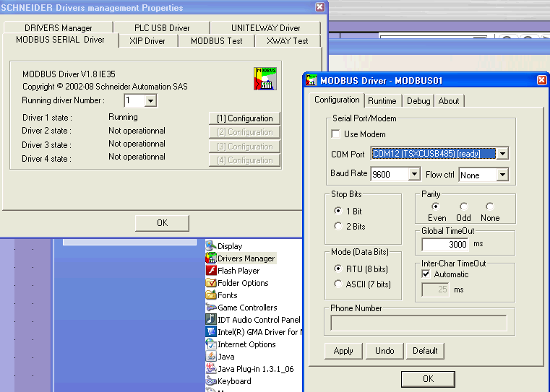Open the Debug tab in MODBUS Driver
This screenshot has height=392, width=550.
(418, 101)
